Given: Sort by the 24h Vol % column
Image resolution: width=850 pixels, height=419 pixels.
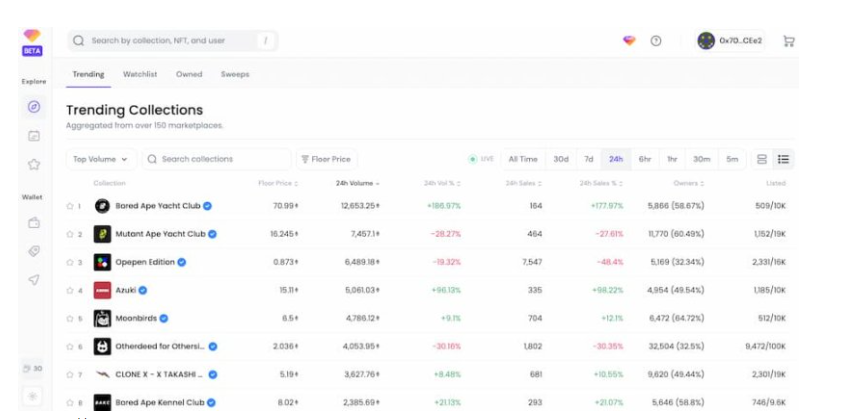Looking at the screenshot, I should coord(442,183).
